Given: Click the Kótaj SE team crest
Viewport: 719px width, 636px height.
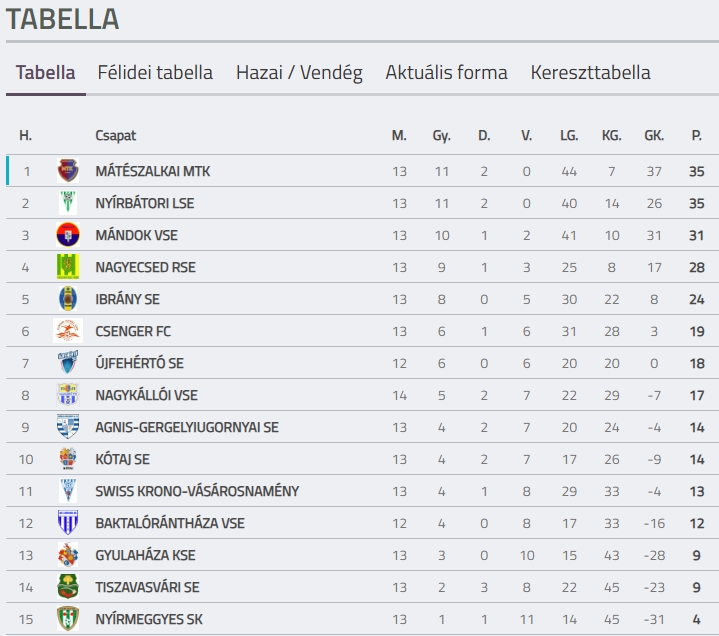Looking at the screenshot, I should tap(67, 459).
